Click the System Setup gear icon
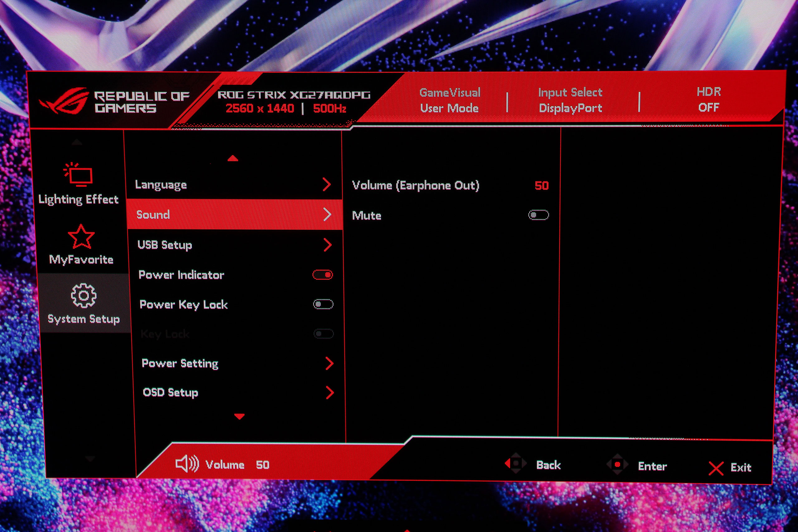The height and width of the screenshot is (532, 798). (84, 295)
